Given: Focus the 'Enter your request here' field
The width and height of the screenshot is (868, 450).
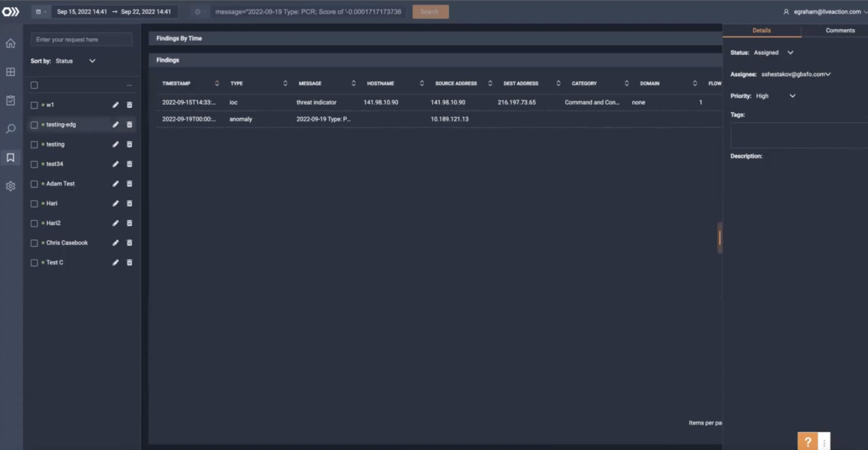Looking at the screenshot, I should coord(81,40).
